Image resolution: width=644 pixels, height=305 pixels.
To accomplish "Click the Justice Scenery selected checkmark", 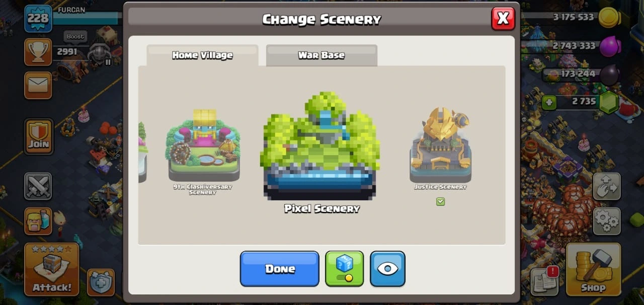I will (440, 201).
